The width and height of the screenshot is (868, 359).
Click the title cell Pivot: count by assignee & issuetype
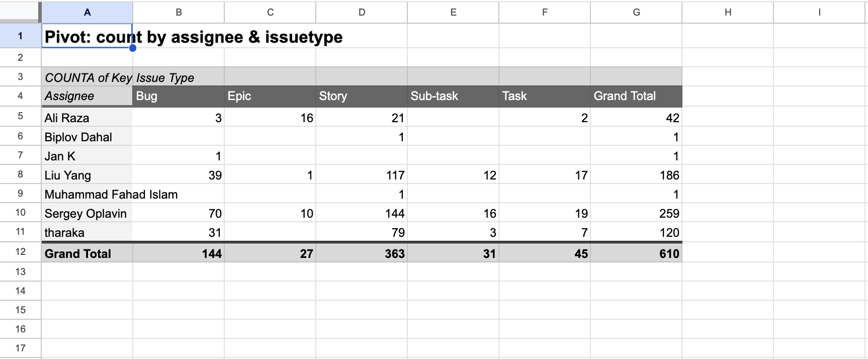(86, 36)
